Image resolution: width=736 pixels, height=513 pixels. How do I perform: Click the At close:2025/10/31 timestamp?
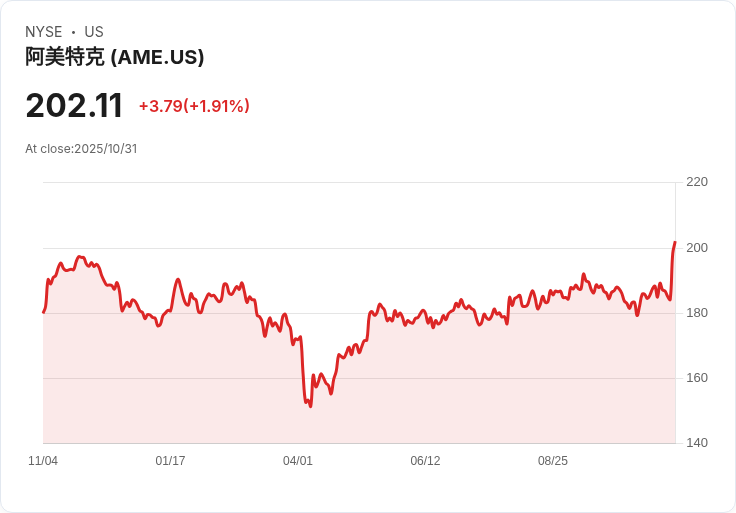[81, 149]
